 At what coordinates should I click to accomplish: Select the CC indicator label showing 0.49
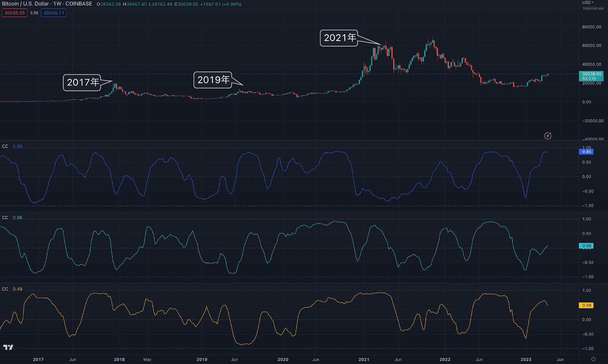click(5, 289)
